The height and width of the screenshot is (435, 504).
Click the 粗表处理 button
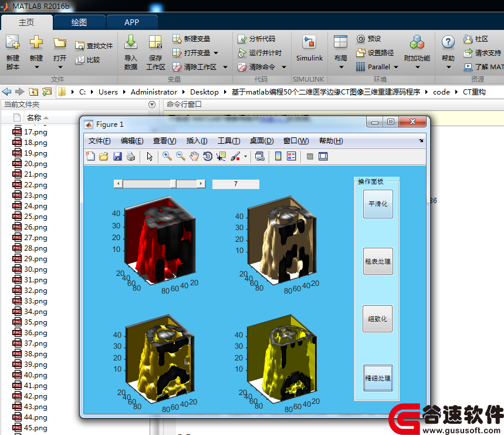coord(378,261)
